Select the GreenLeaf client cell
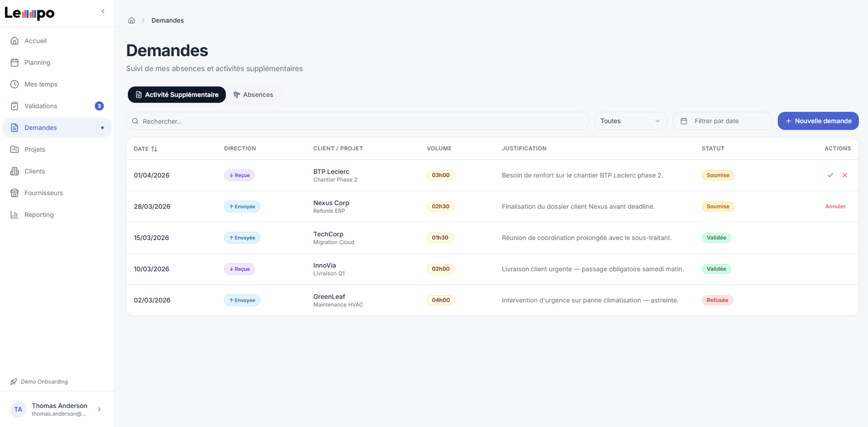The image size is (868, 427). [338, 300]
